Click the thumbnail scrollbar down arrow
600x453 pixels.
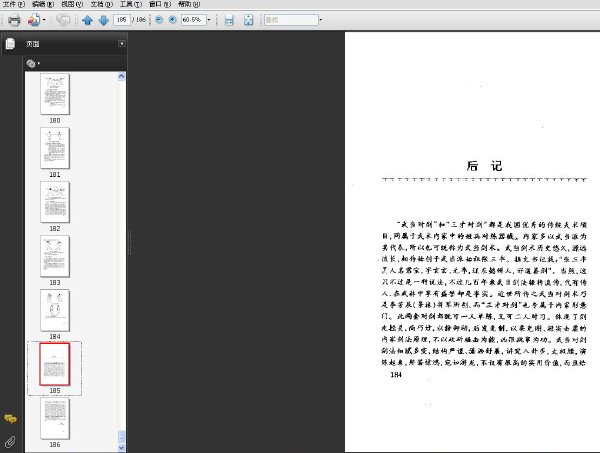(122, 448)
